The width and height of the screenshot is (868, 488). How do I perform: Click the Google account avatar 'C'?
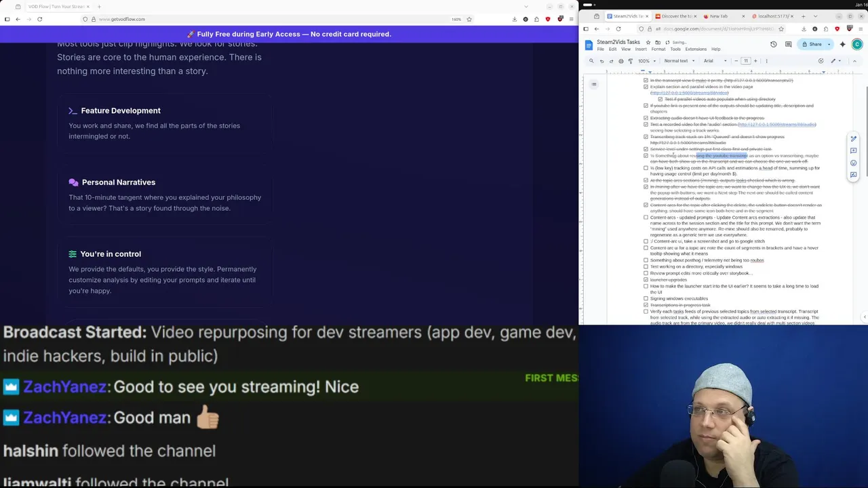pyautogui.click(x=857, y=44)
